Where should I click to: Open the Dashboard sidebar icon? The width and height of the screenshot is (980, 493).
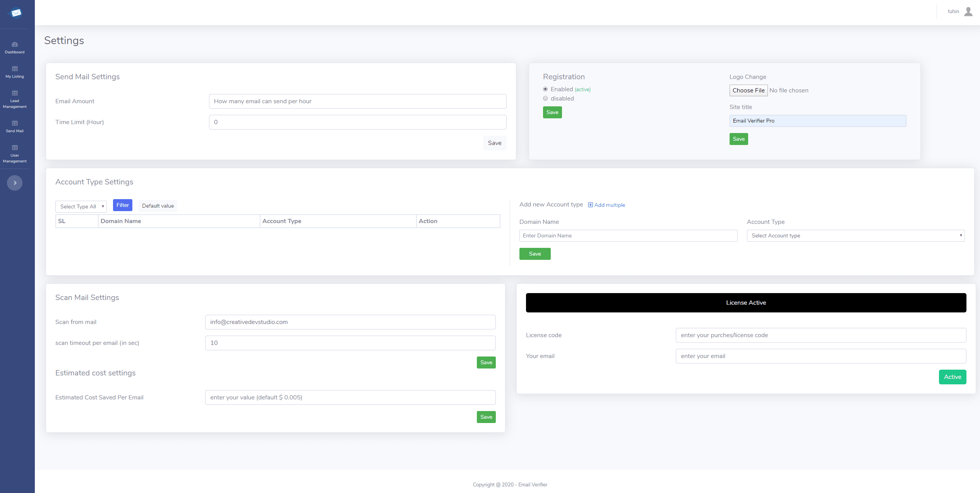tap(15, 44)
